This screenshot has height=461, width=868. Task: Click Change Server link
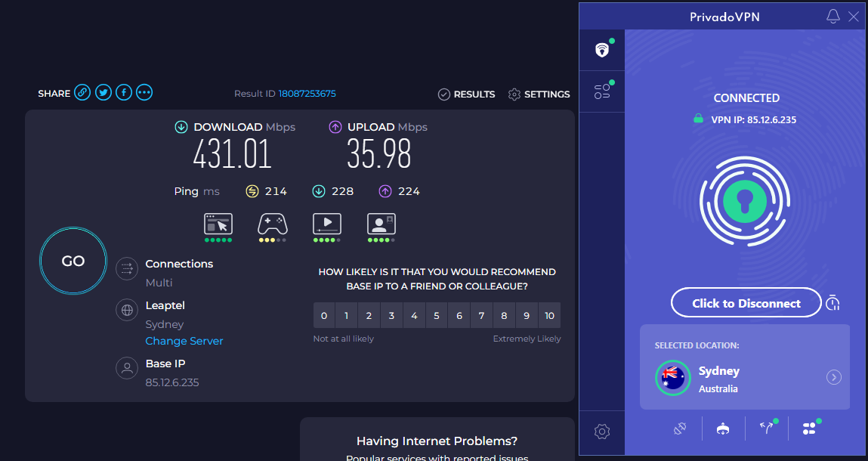184,341
